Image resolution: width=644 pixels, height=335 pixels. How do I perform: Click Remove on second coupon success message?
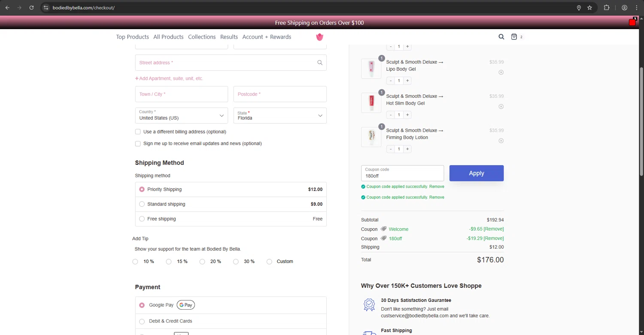pos(437,197)
